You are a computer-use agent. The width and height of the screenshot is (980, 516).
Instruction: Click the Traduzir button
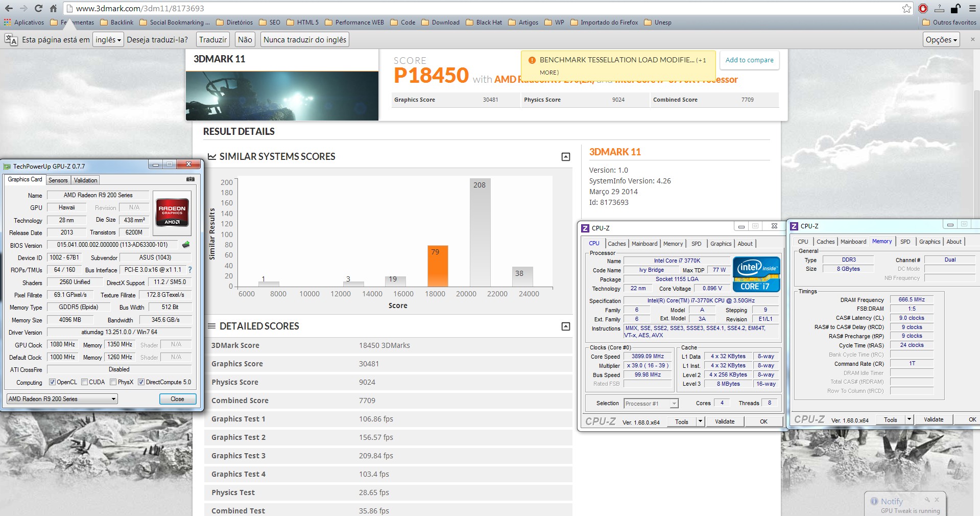click(x=213, y=39)
